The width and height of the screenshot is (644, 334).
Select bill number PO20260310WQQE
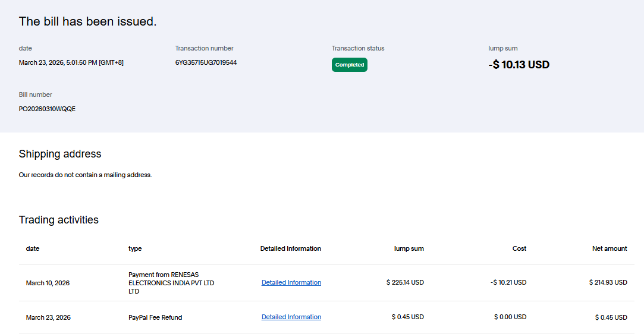47,109
